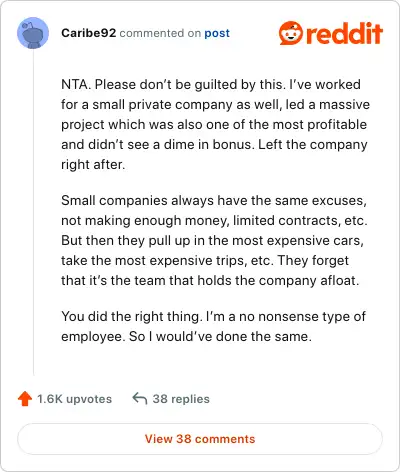The image size is (400, 472).
Task: Click 'They forget that it's the team' sentence
Action: (x=210, y=270)
